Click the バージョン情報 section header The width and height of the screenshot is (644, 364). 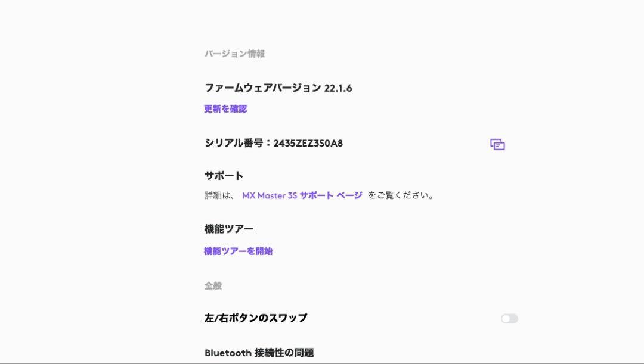pyautogui.click(x=234, y=54)
